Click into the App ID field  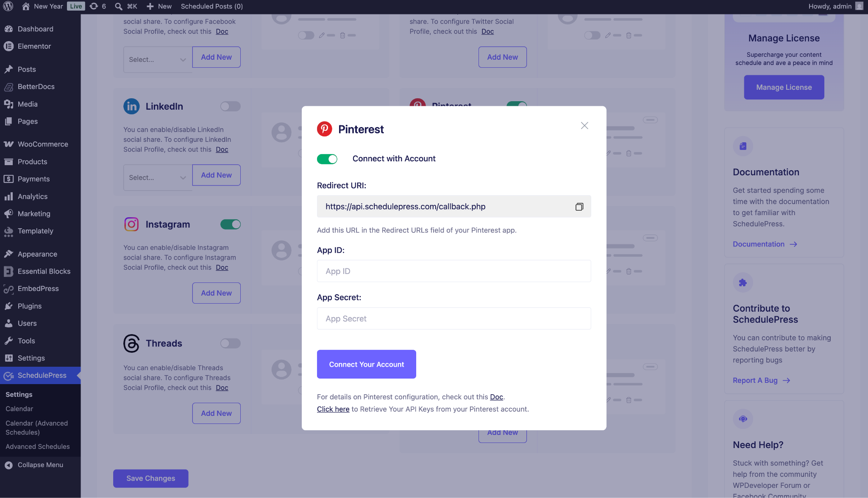pos(453,271)
